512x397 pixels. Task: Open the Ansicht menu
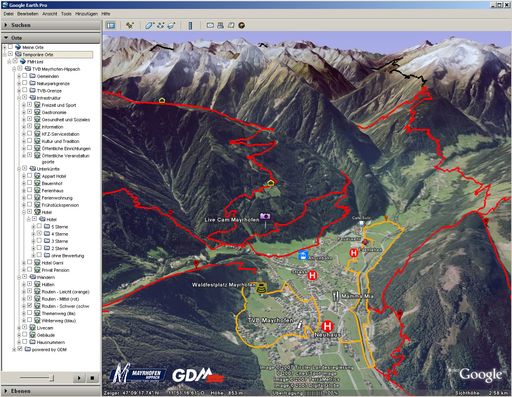(x=50, y=14)
